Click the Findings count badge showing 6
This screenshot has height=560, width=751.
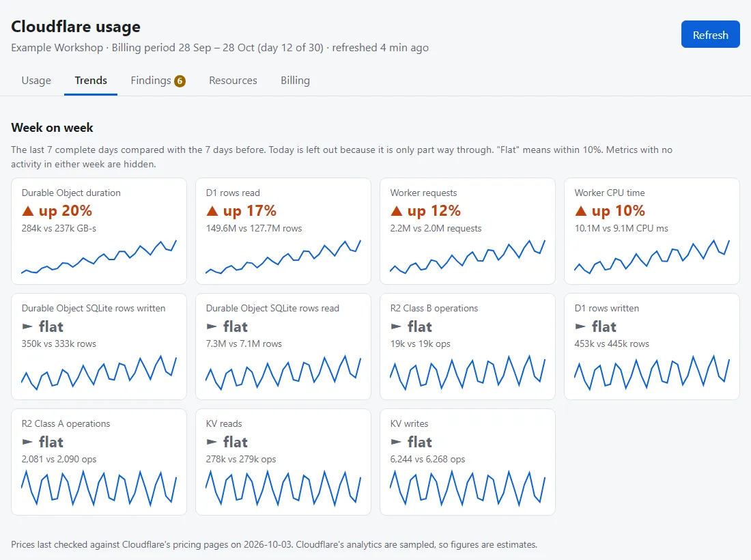click(x=180, y=81)
